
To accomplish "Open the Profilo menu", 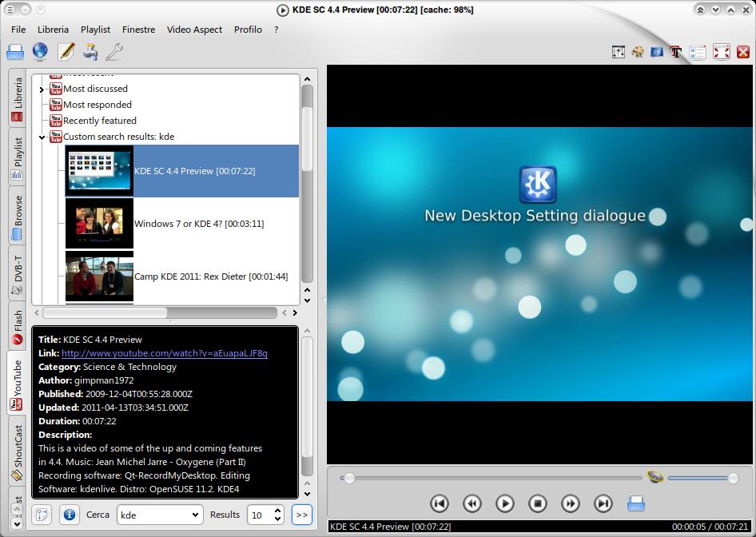I will (x=248, y=30).
